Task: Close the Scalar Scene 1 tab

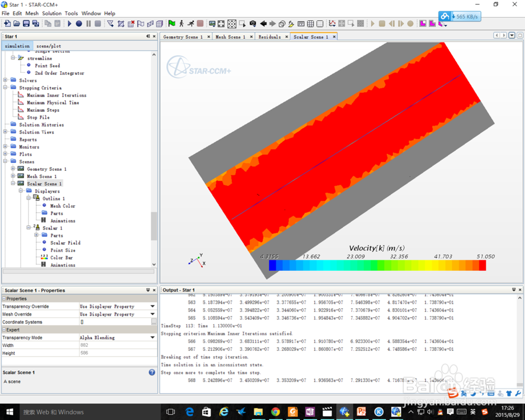Action: click(x=334, y=37)
